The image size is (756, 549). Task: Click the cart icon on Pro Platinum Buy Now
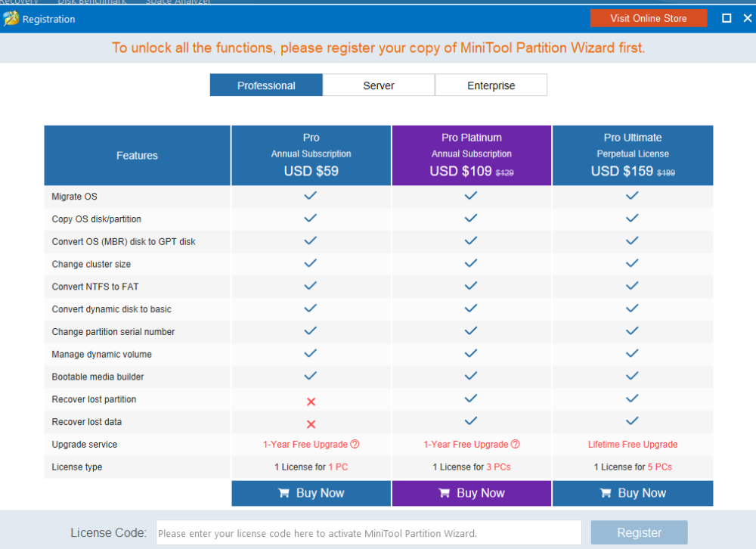point(445,493)
